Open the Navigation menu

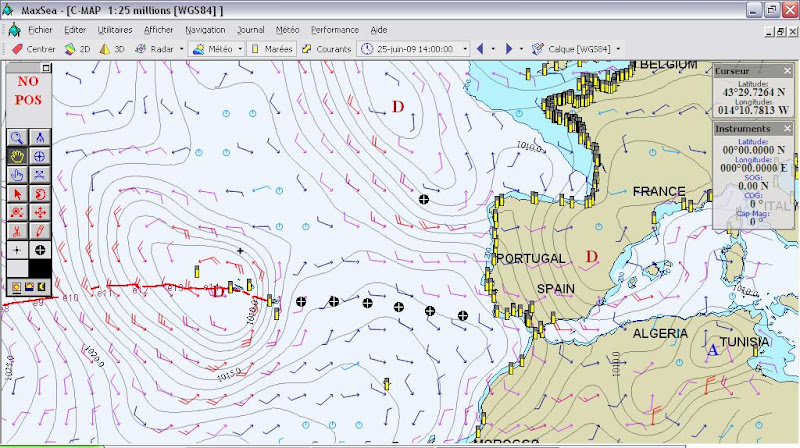pos(205,30)
